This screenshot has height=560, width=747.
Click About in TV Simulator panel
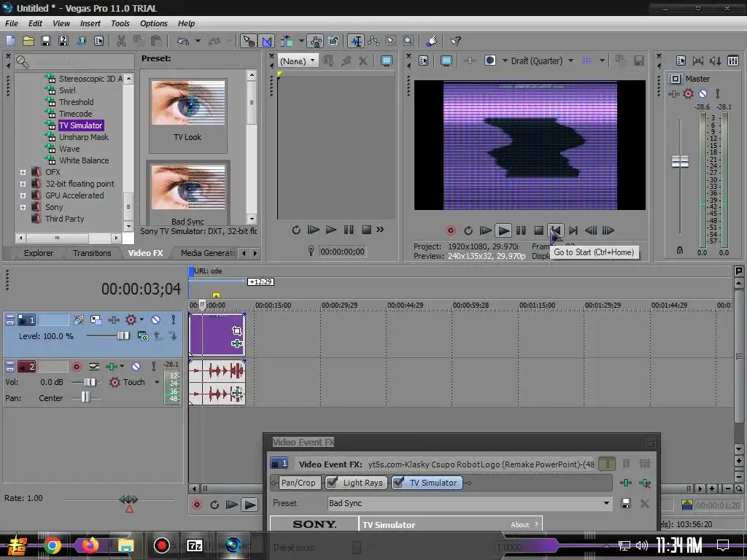tap(519, 524)
